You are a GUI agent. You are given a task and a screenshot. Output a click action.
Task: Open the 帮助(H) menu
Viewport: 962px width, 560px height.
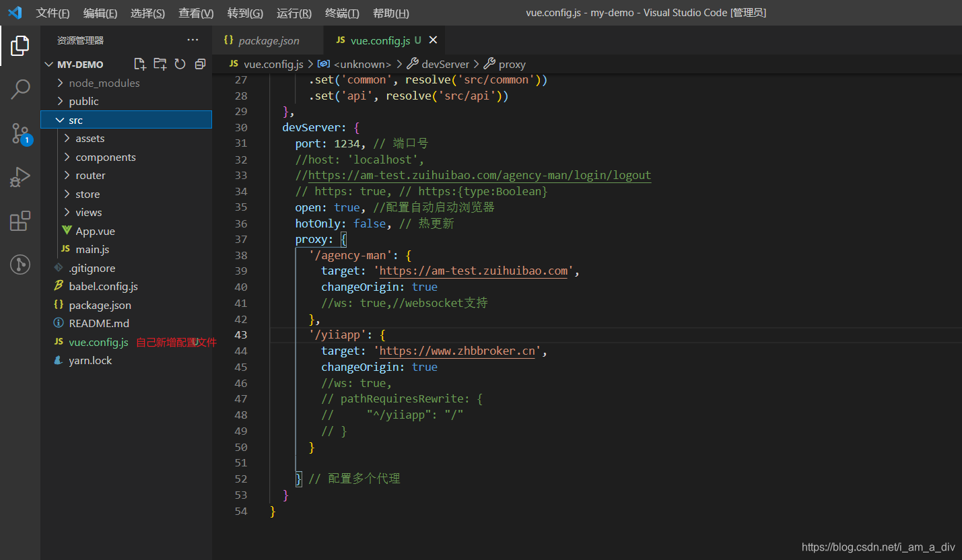pyautogui.click(x=390, y=13)
